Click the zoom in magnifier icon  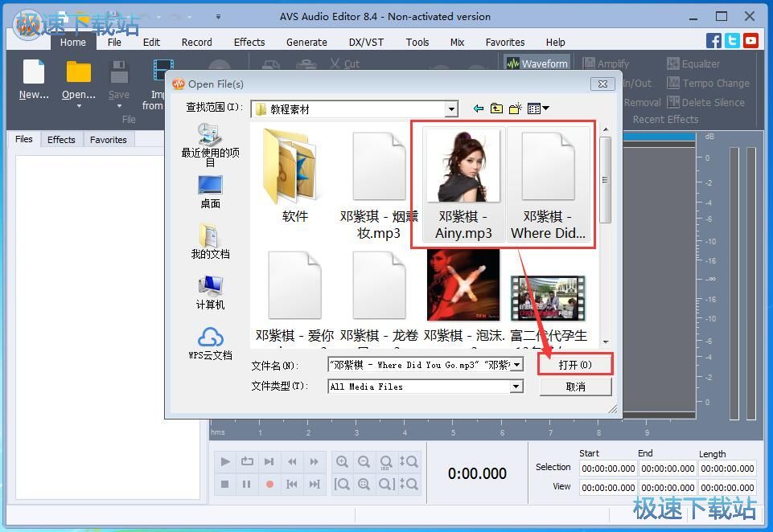pyautogui.click(x=342, y=461)
